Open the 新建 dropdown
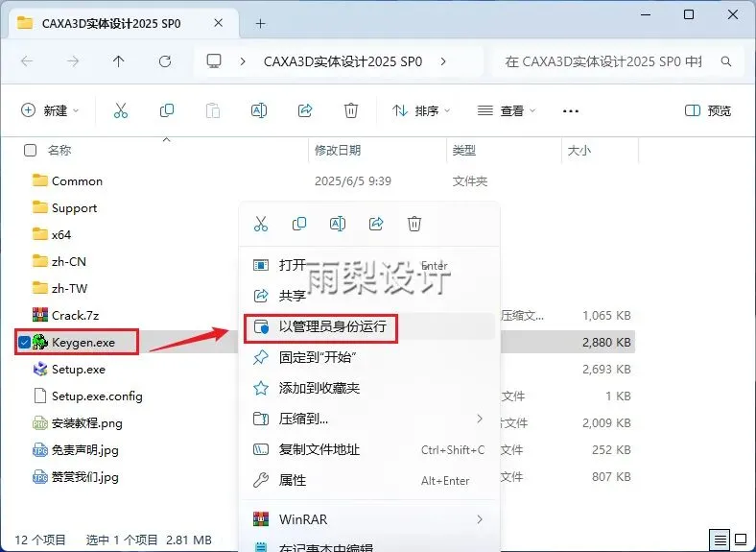 click(50, 111)
